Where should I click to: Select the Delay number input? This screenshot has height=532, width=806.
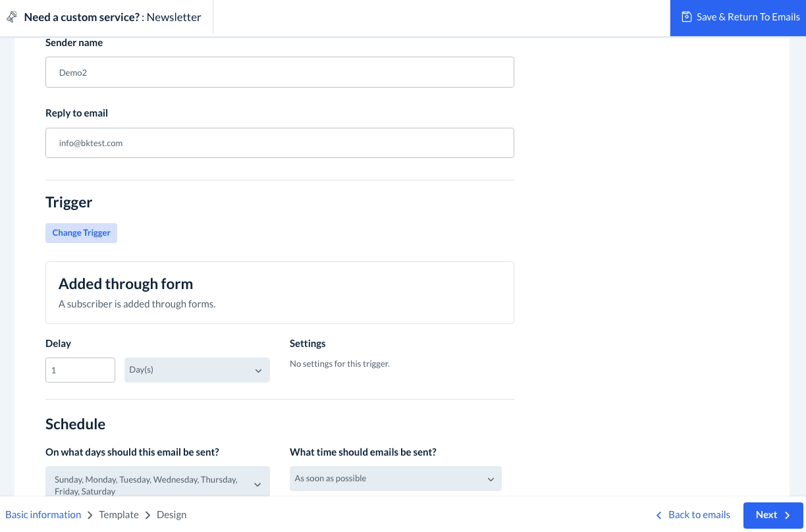click(x=80, y=370)
